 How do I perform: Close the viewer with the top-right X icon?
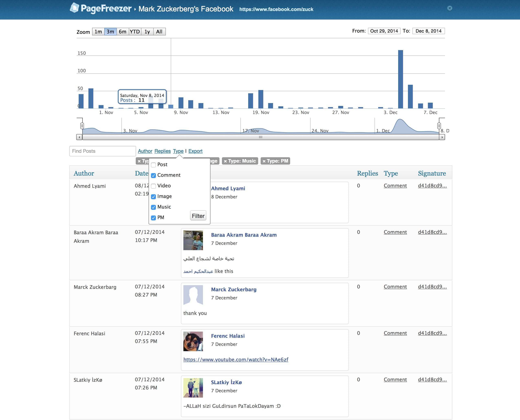[x=449, y=8]
